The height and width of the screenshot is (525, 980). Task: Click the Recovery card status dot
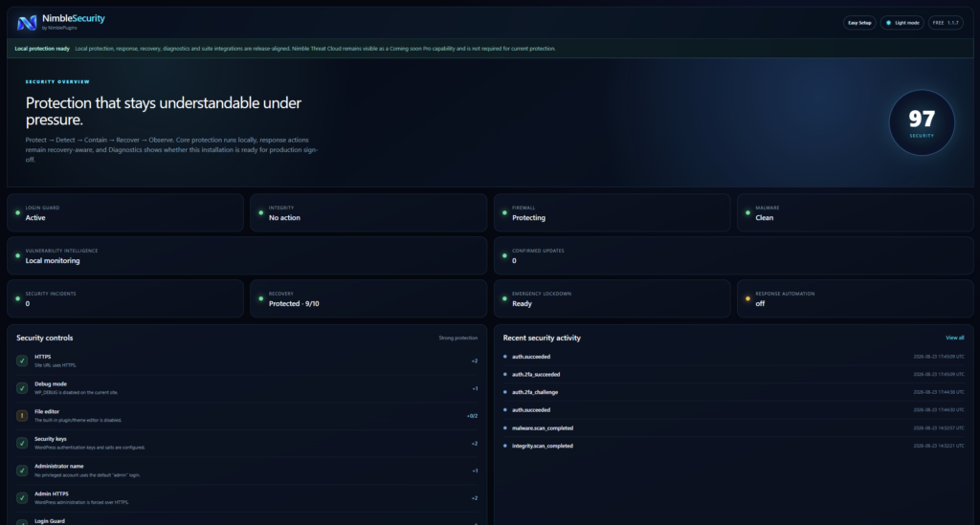pos(260,298)
